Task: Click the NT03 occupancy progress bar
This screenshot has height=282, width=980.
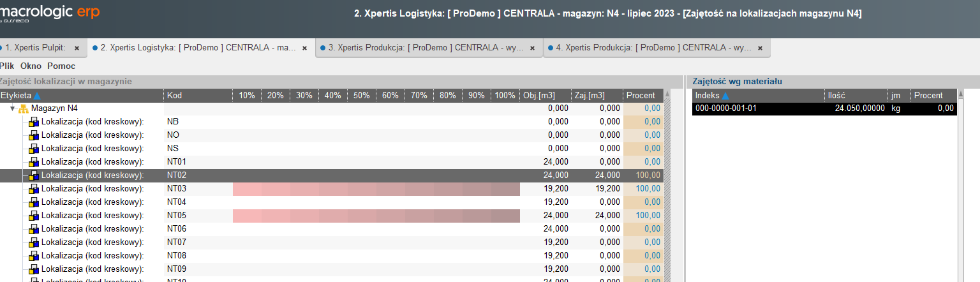Action: point(376,189)
